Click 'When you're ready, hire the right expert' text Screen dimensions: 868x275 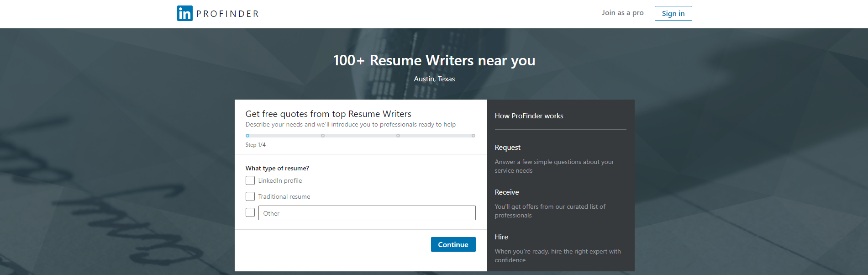pos(558,256)
